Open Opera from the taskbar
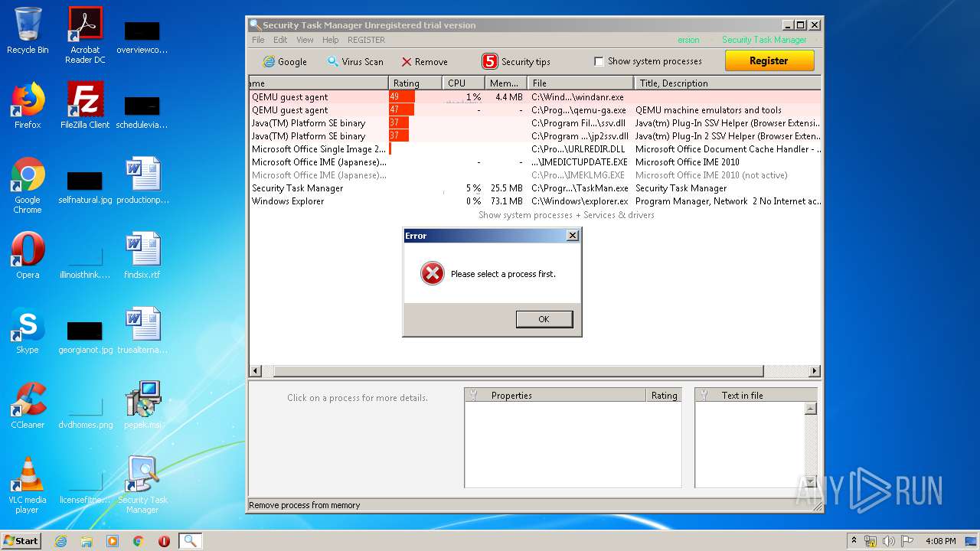 [x=164, y=541]
